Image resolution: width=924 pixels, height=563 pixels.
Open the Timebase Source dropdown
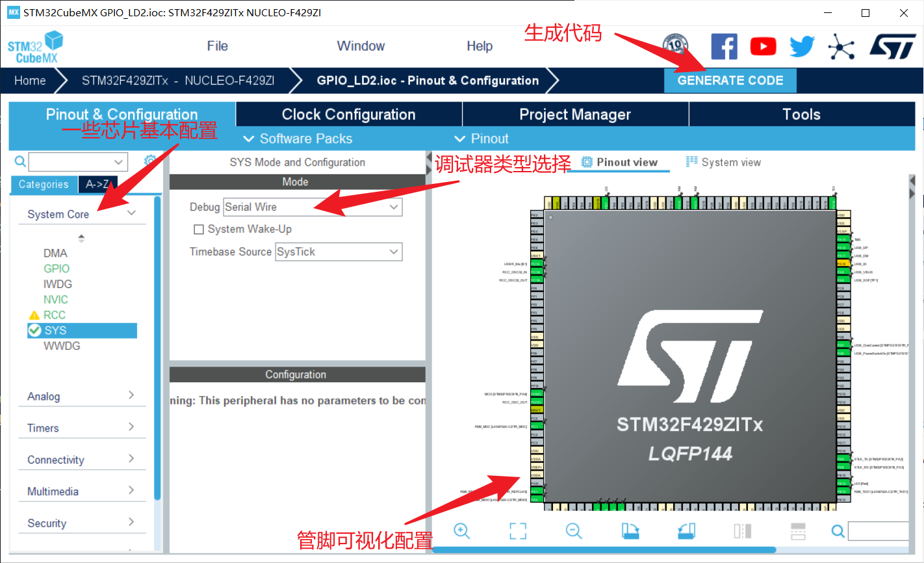tap(339, 252)
